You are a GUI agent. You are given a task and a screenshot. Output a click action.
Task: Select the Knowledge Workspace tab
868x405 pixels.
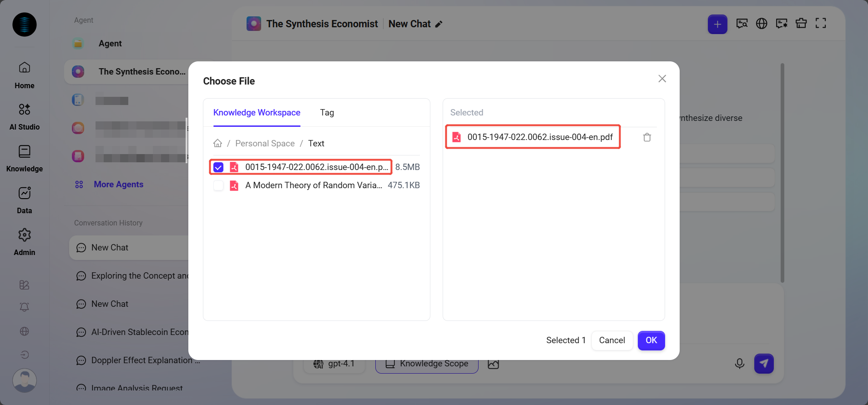(x=257, y=113)
